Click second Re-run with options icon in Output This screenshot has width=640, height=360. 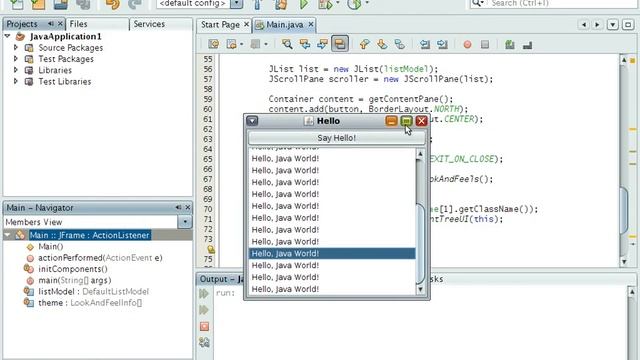click(204, 310)
